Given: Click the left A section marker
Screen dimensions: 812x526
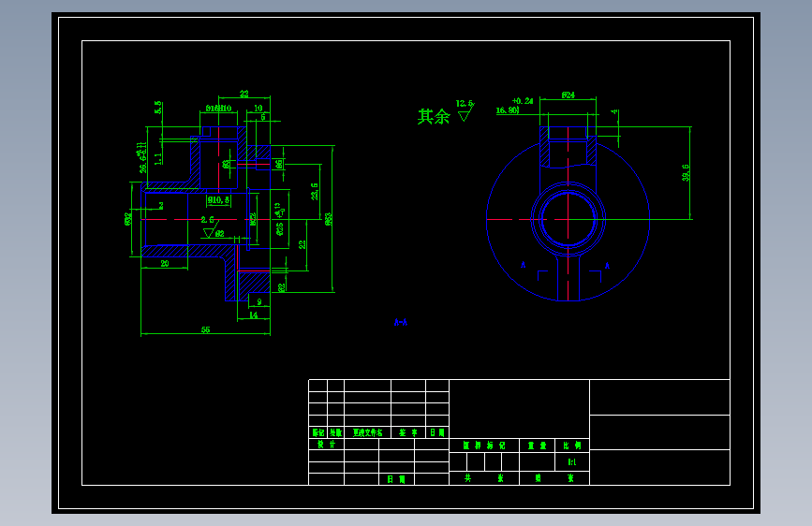Looking at the screenshot, I should (x=523, y=265).
